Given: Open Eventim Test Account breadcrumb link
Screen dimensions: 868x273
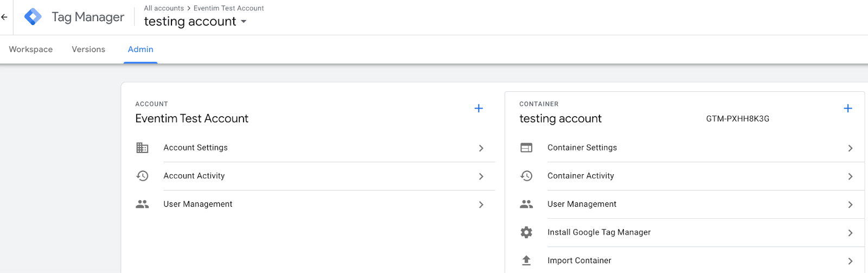Looking at the screenshot, I should pyautogui.click(x=229, y=8).
